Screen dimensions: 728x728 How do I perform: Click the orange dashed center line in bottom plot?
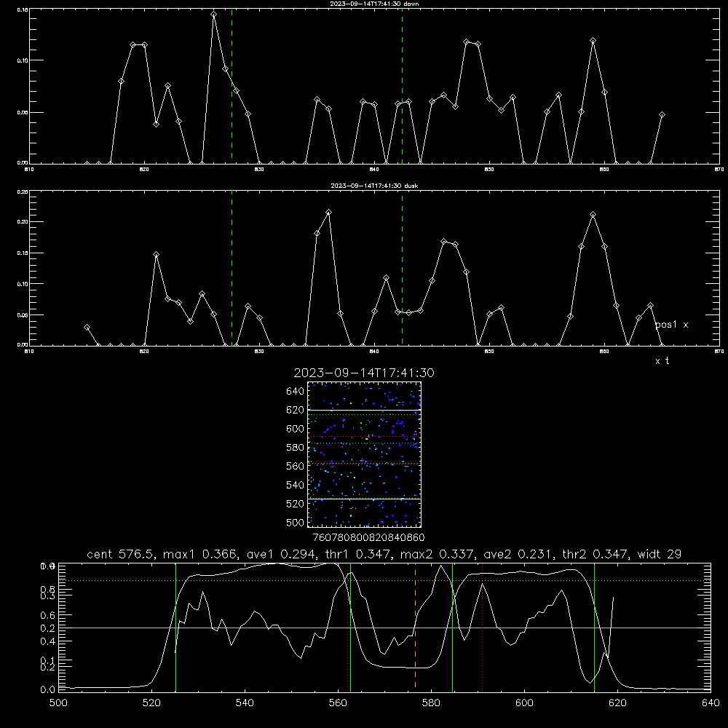coord(415,627)
